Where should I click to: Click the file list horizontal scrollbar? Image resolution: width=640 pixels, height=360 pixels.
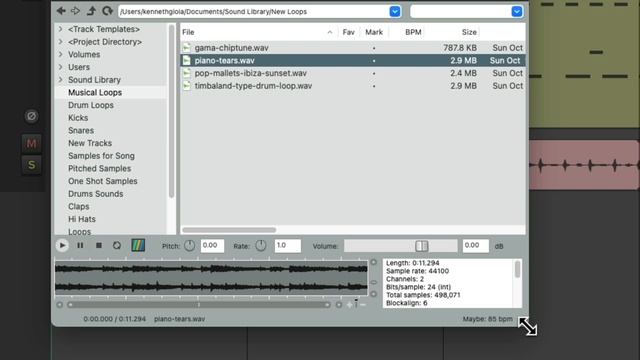tap(229, 230)
